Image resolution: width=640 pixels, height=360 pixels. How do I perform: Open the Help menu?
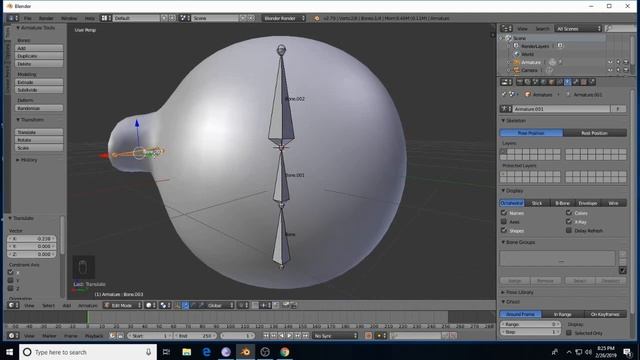click(x=89, y=18)
